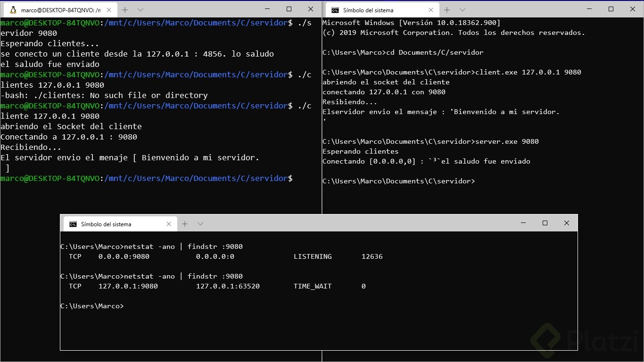
Task: Select the Símbolo del sistema tab in the netstat window
Action: pos(120,224)
